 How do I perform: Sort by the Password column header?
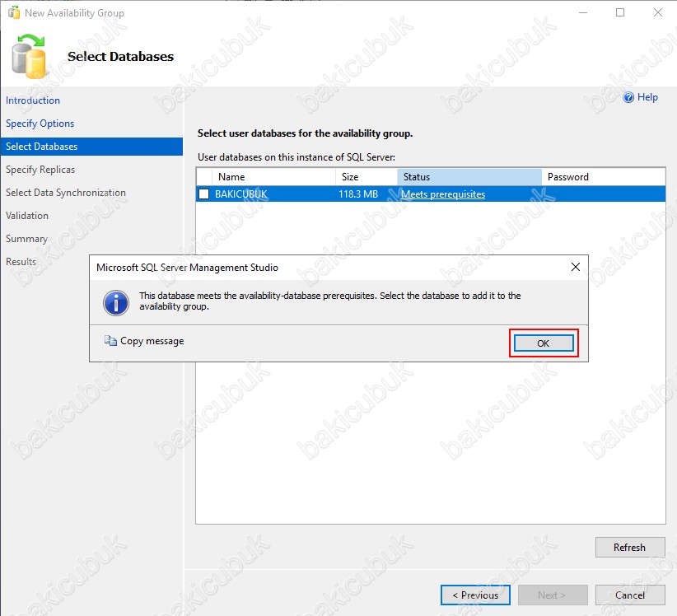click(603, 177)
